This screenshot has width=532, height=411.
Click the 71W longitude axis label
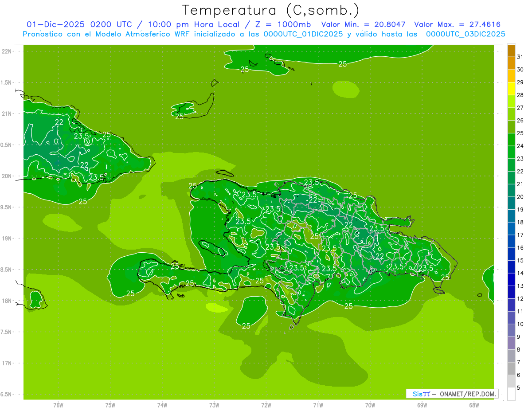pos(318,405)
